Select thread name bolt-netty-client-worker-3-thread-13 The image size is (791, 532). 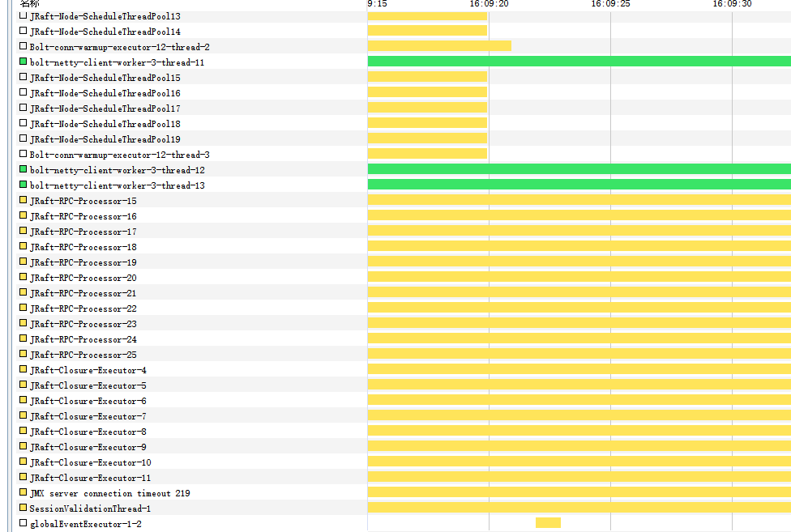click(x=117, y=185)
